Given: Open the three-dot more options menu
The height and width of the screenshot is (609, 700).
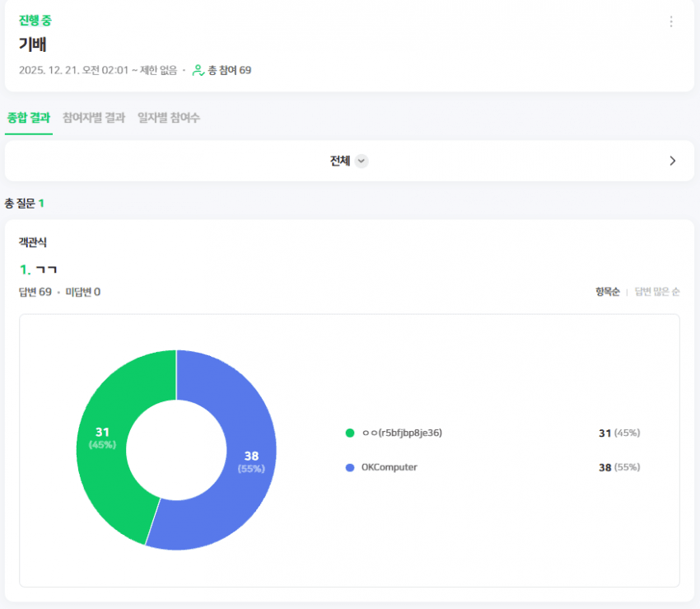Looking at the screenshot, I should 670,21.
